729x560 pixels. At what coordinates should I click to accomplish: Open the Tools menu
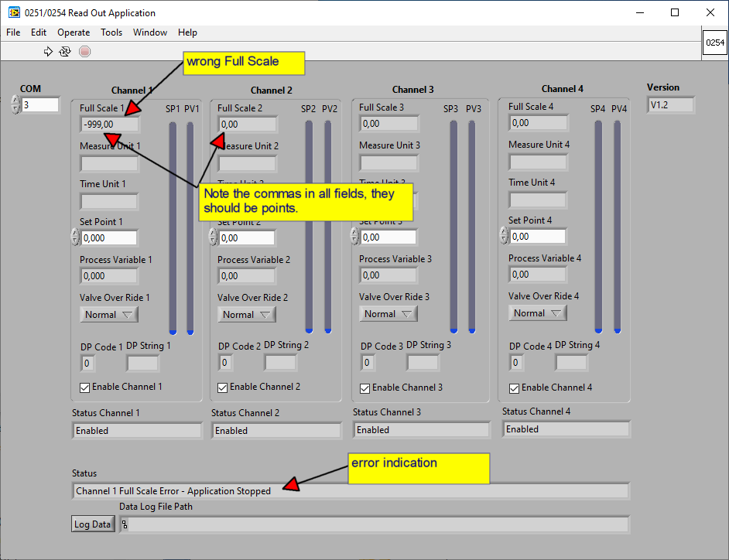tap(111, 32)
